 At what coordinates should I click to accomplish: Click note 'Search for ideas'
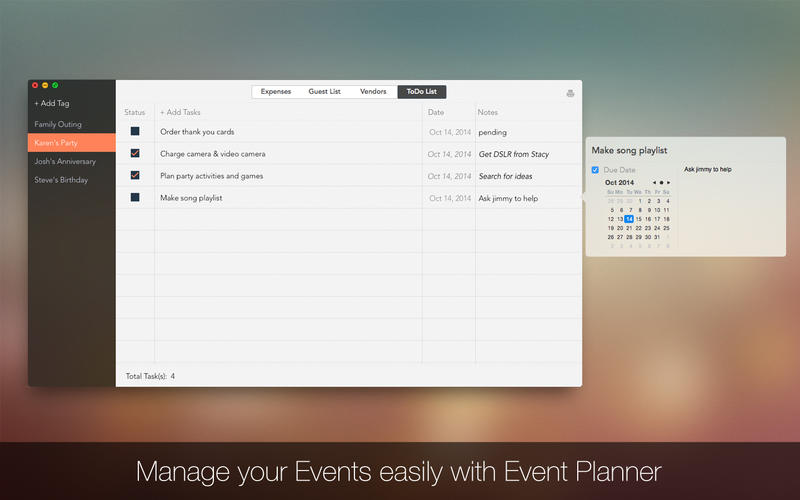point(505,176)
